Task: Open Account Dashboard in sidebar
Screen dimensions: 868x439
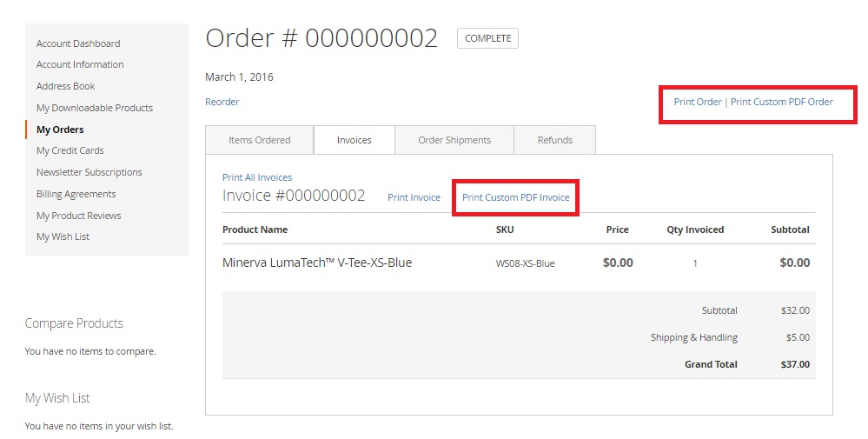Action: coord(78,43)
